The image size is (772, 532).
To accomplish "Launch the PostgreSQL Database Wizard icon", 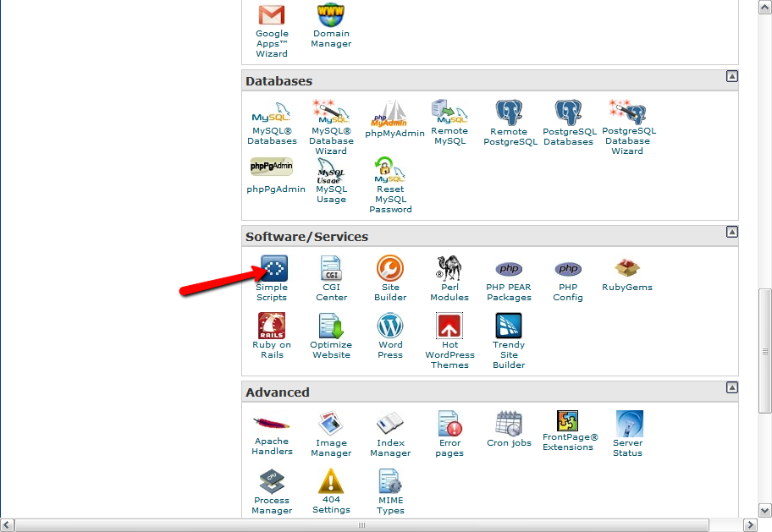I will pyautogui.click(x=626, y=112).
